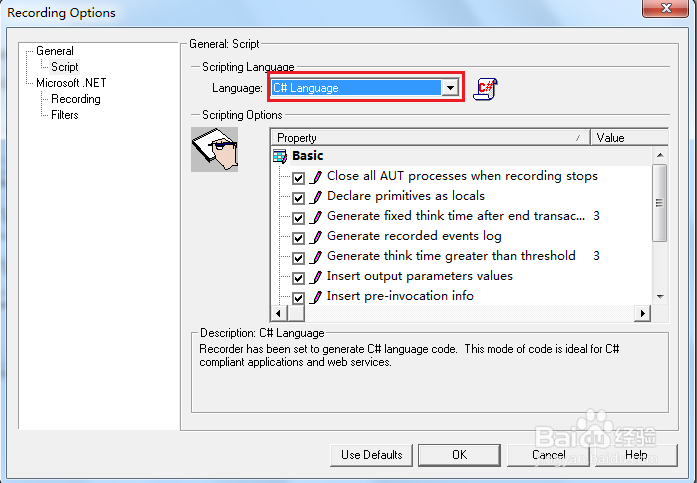Click pencil icon beside Generate recorded events log
The height and width of the screenshot is (483, 697).
click(317, 237)
